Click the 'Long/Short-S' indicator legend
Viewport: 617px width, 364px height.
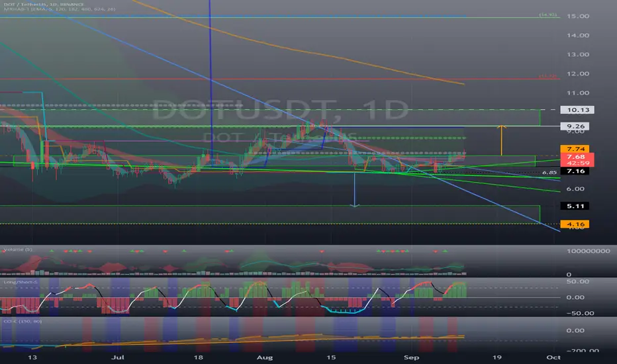point(21,282)
